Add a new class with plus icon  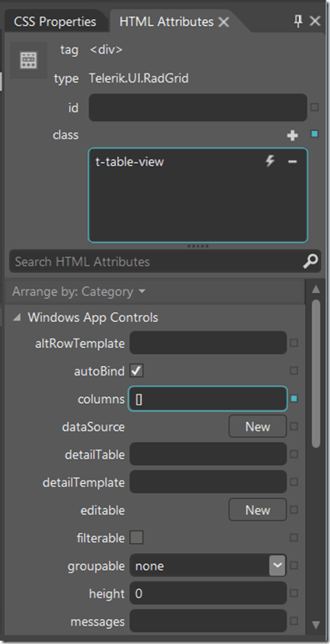click(x=292, y=135)
